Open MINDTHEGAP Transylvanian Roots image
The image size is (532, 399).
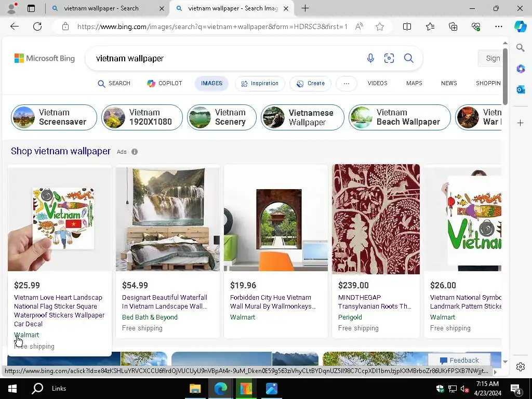[x=376, y=219]
